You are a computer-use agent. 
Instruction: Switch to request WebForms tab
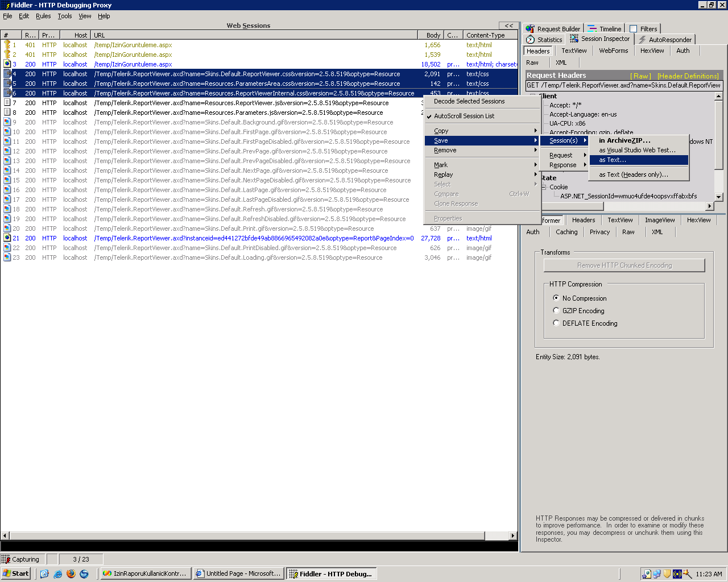pyautogui.click(x=613, y=51)
